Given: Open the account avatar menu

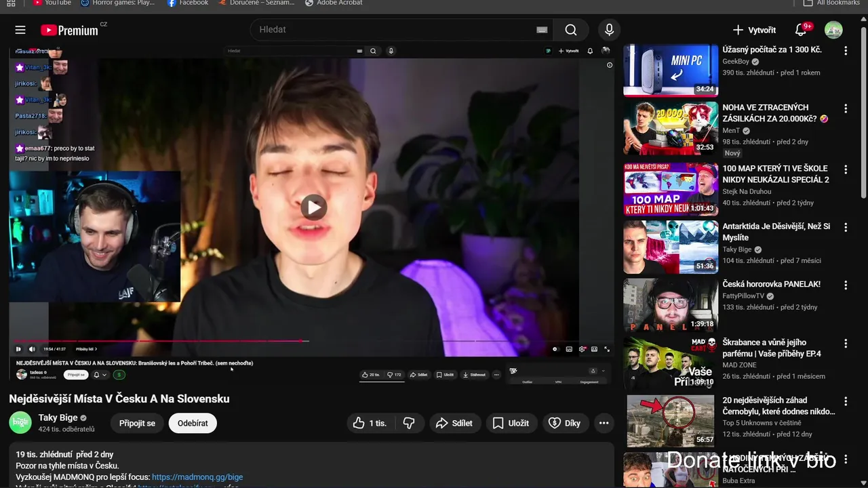Looking at the screenshot, I should pos(833,30).
